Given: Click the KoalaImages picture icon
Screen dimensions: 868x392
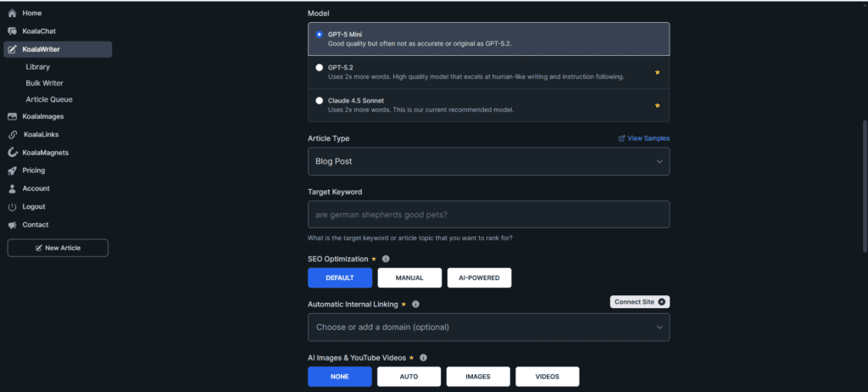Looking at the screenshot, I should [x=12, y=116].
